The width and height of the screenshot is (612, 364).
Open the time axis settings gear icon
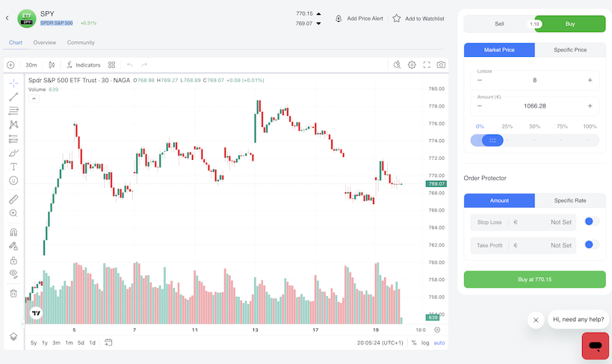click(x=437, y=330)
